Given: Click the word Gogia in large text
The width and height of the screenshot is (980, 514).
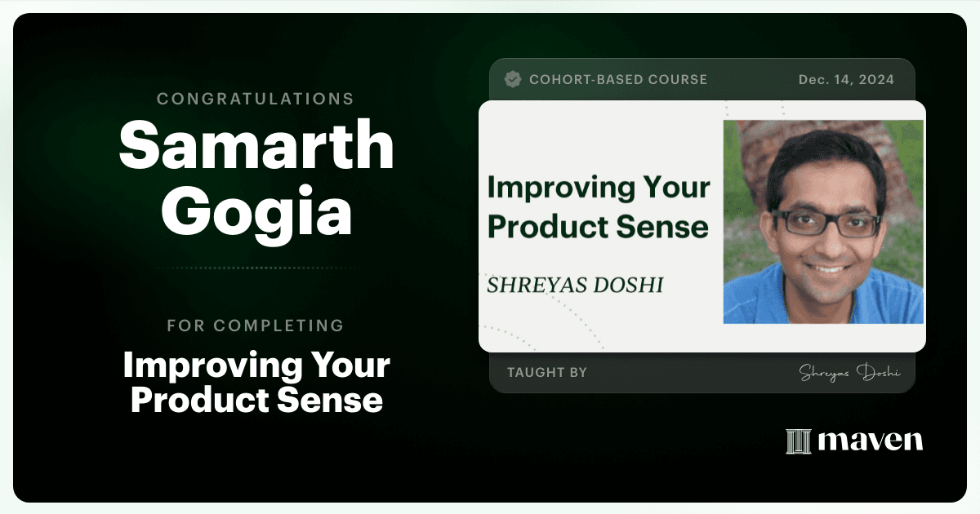Looking at the screenshot, I should pos(256,208).
